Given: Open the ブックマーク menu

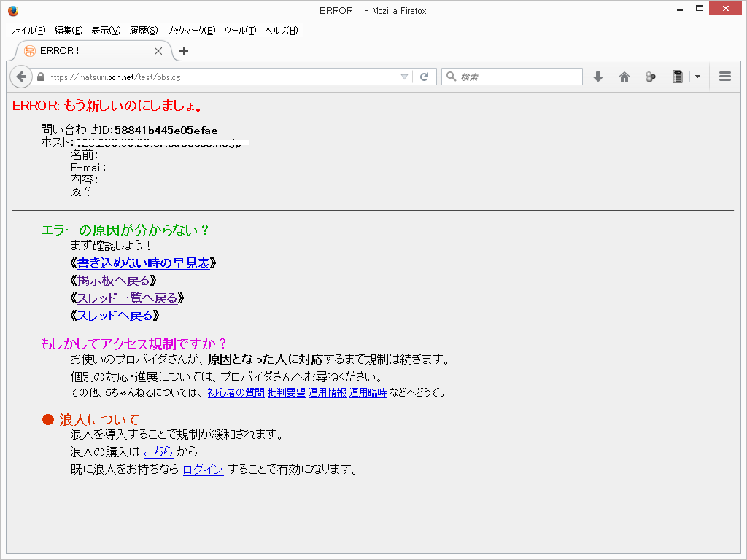Looking at the screenshot, I should pos(190,31).
